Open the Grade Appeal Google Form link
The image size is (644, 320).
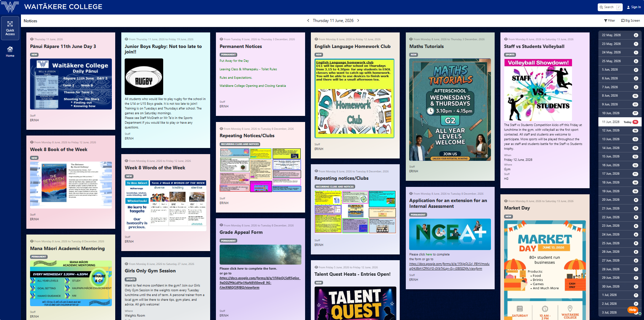[x=259, y=283]
